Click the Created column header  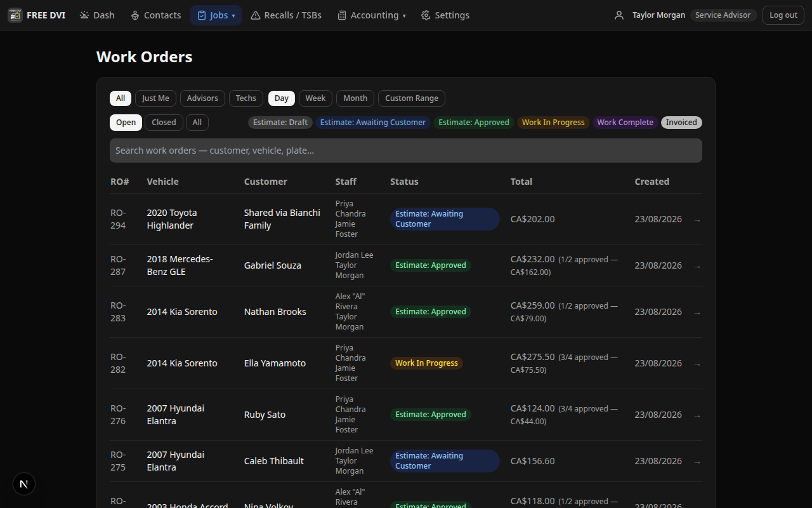pyautogui.click(x=652, y=182)
